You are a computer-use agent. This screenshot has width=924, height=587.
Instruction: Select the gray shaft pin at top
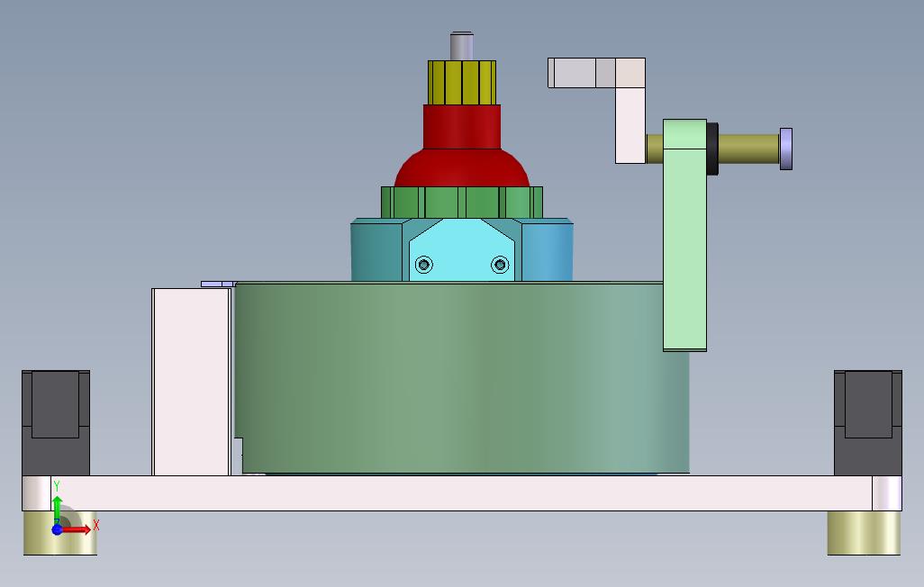pyautogui.click(x=461, y=46)
